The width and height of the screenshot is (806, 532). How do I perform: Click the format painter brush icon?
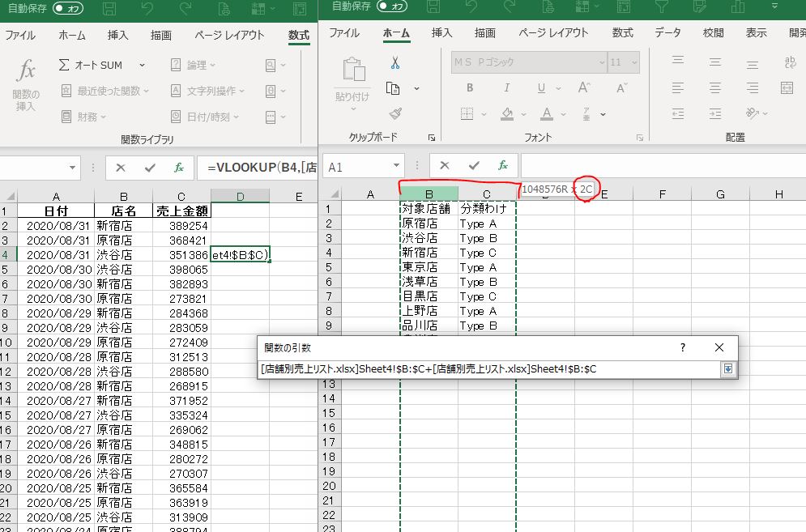click(x=395, y=114)
